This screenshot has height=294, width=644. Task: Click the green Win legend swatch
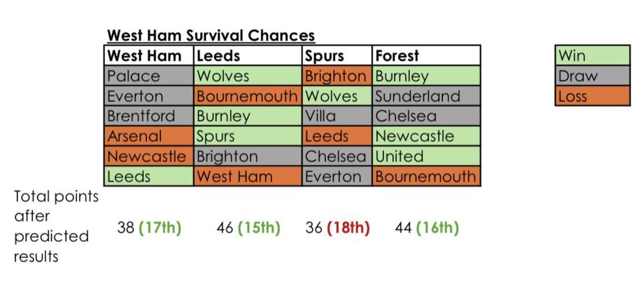592,56
